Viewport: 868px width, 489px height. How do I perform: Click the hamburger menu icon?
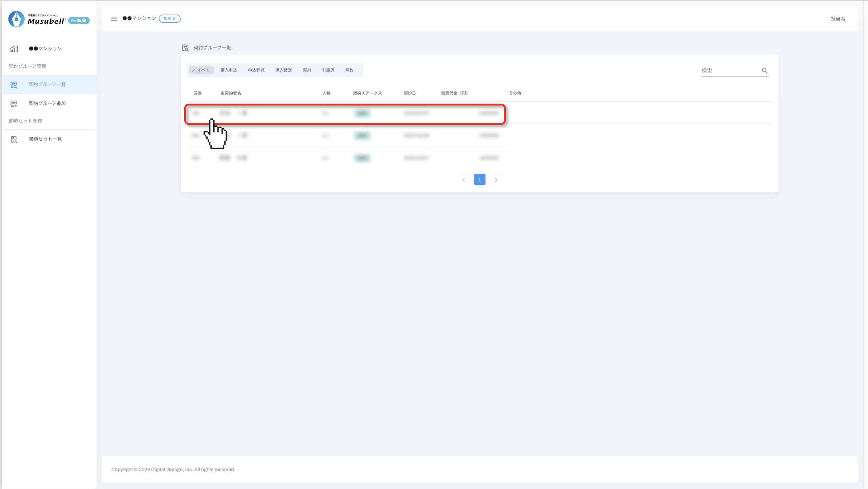[114, 19]
